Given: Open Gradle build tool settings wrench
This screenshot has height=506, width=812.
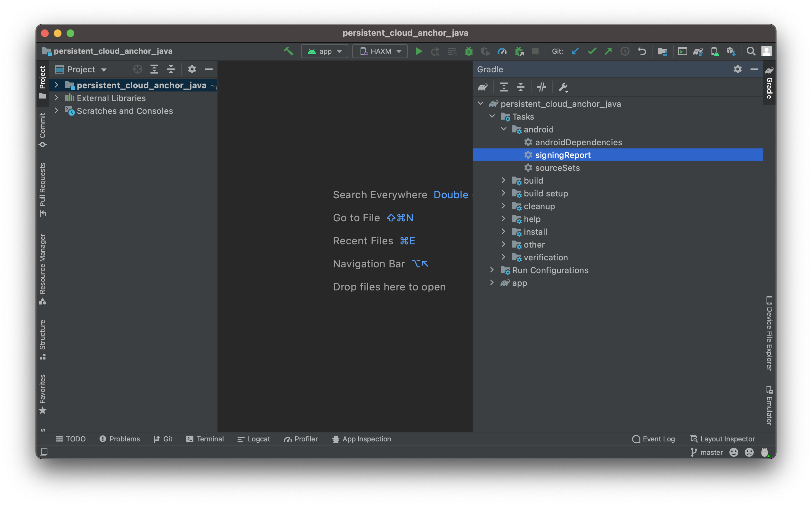Looking at the screenshot, I should (x=563, y=87).
